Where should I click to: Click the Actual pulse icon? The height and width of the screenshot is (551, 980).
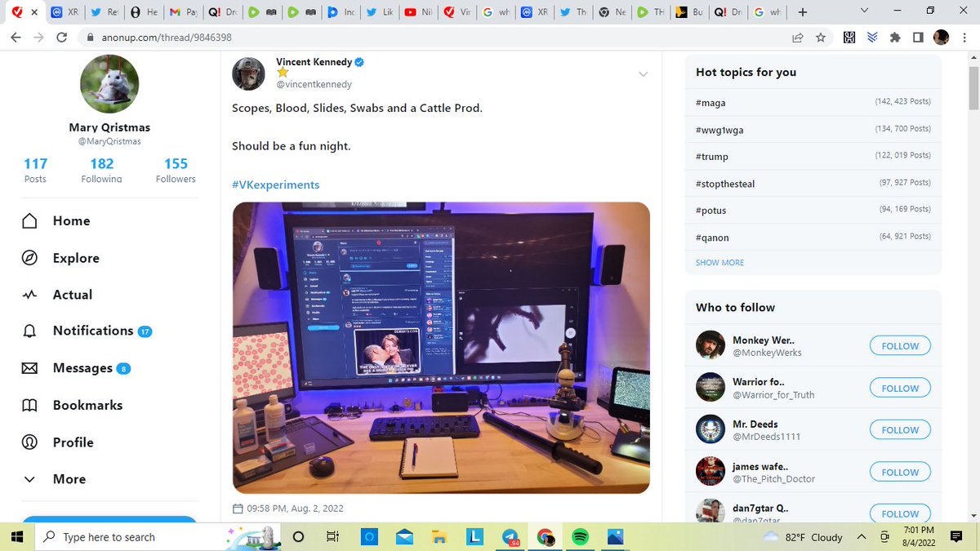tap(30, 295)
